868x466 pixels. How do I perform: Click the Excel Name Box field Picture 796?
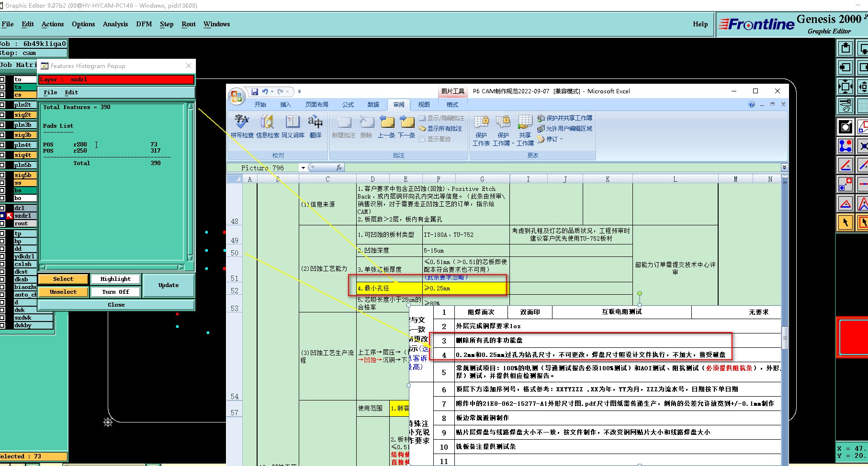(x=263, y=167)
